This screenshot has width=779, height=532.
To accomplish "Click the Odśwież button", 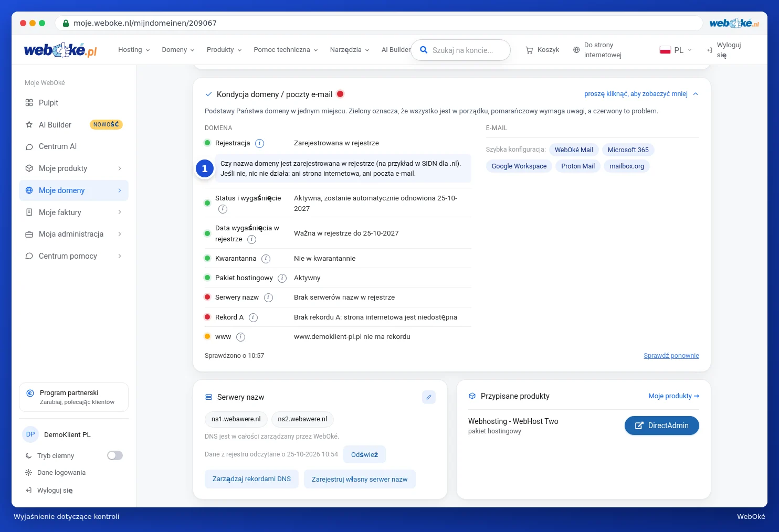I will [364, 454].
